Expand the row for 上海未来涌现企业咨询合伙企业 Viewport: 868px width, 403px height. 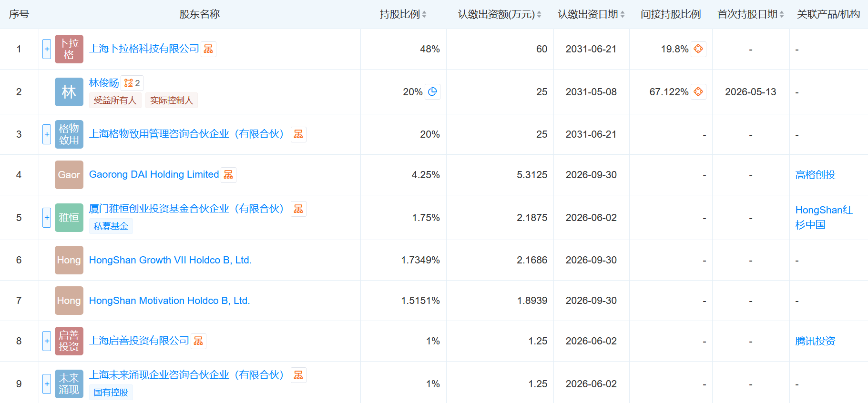coord(47,384)
